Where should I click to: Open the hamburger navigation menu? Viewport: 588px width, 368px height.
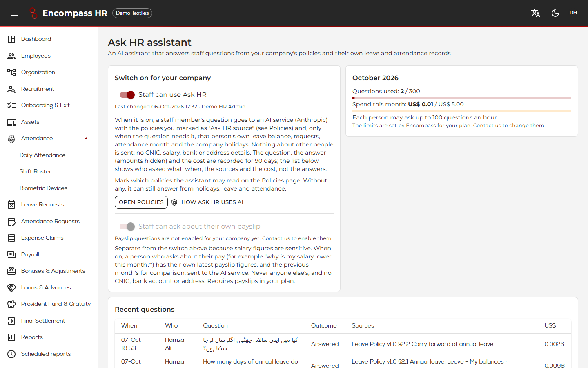[x=15, y=13]
